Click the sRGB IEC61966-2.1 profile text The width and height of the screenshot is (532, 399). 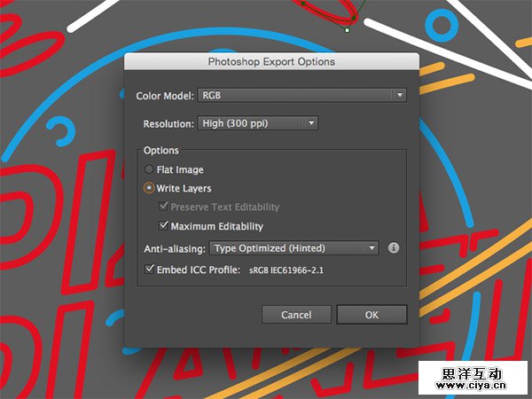[x=286, y=269]
